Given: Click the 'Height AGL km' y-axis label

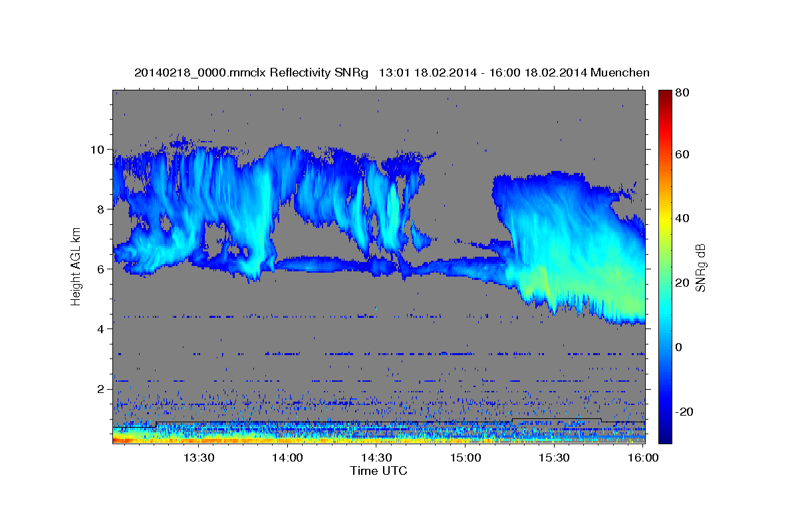Looking at the screenshot, I should [x=76, y=266].
